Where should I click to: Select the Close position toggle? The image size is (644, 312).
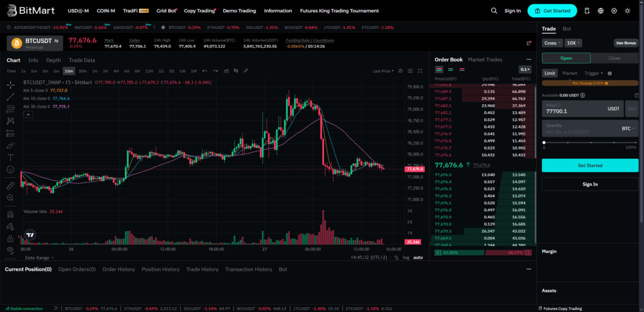pos(614,58)
